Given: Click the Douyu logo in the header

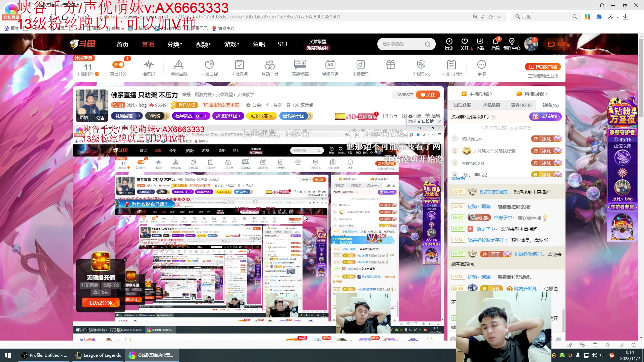Looking at the screenshot, I should (x=83, y=44).
